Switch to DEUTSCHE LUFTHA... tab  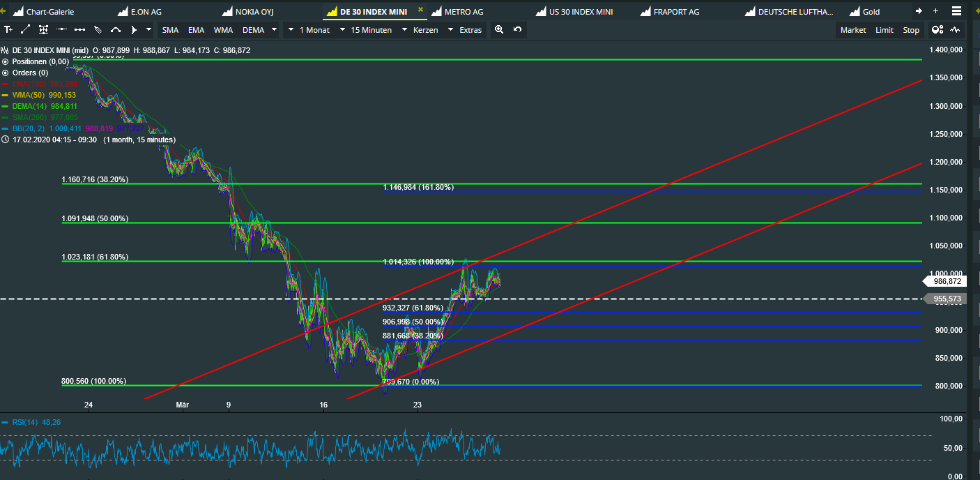coord(789,12)
